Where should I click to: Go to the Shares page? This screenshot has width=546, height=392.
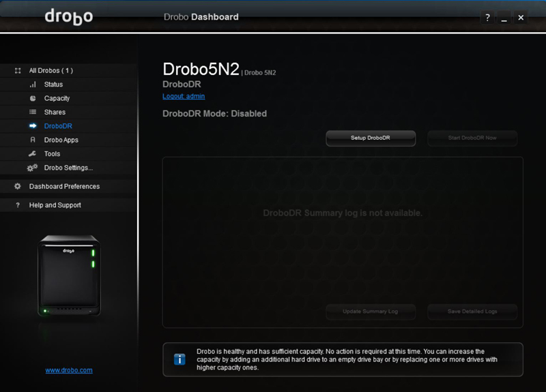point(55,112)
